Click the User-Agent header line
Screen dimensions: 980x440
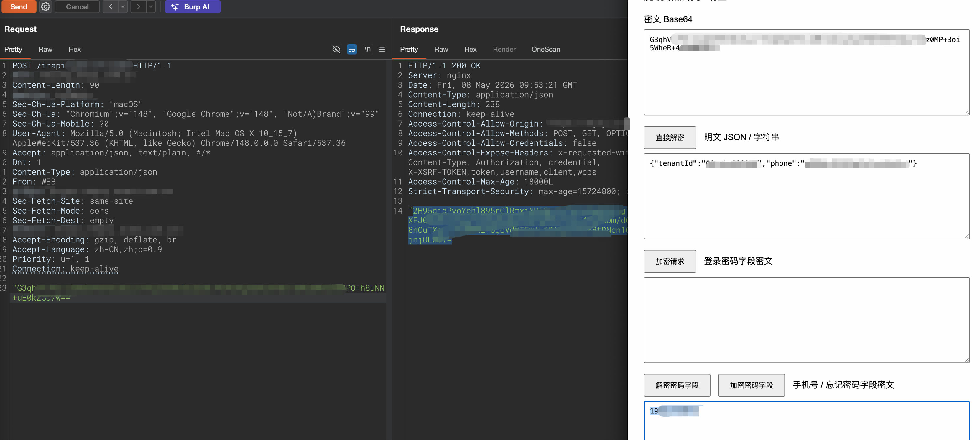pyautogui.click(x=179, y=138)
